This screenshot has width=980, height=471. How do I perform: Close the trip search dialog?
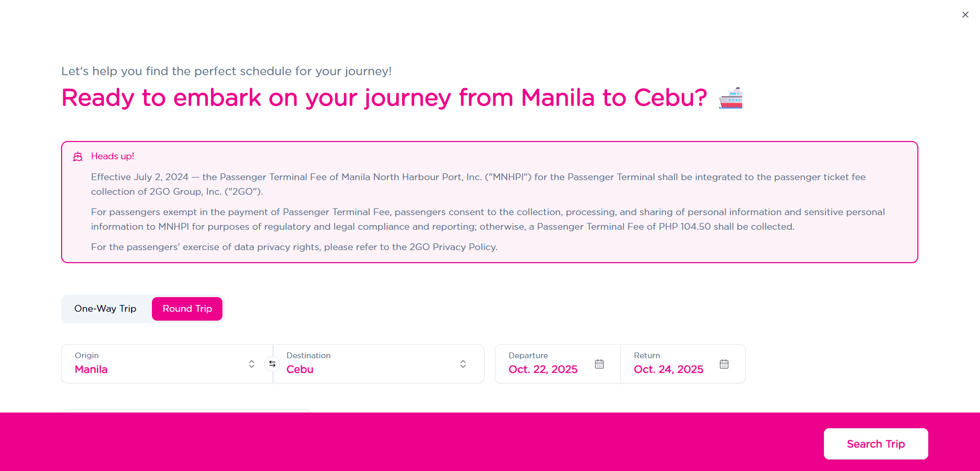[x=965, y=15]
